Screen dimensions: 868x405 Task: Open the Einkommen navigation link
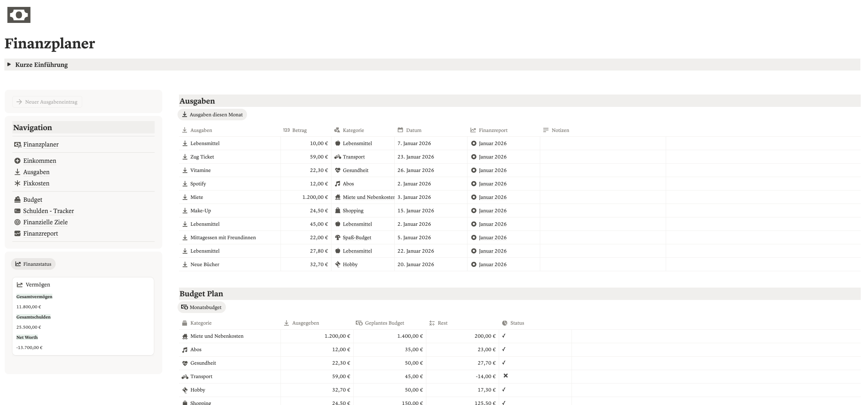(x=39, y=161)
